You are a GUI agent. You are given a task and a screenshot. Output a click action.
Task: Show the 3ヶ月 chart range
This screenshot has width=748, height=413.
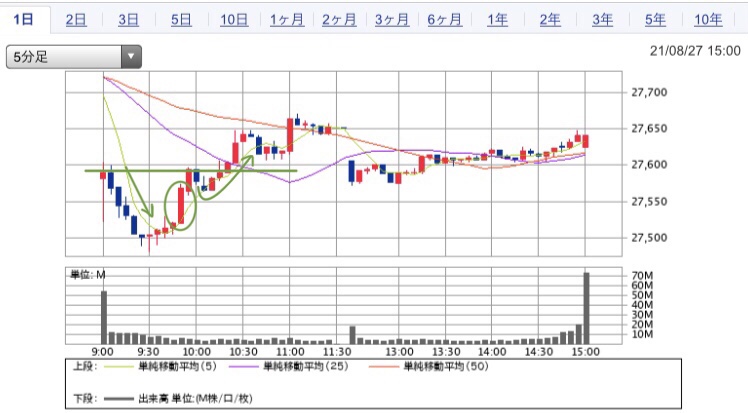[x=392, y=20]
